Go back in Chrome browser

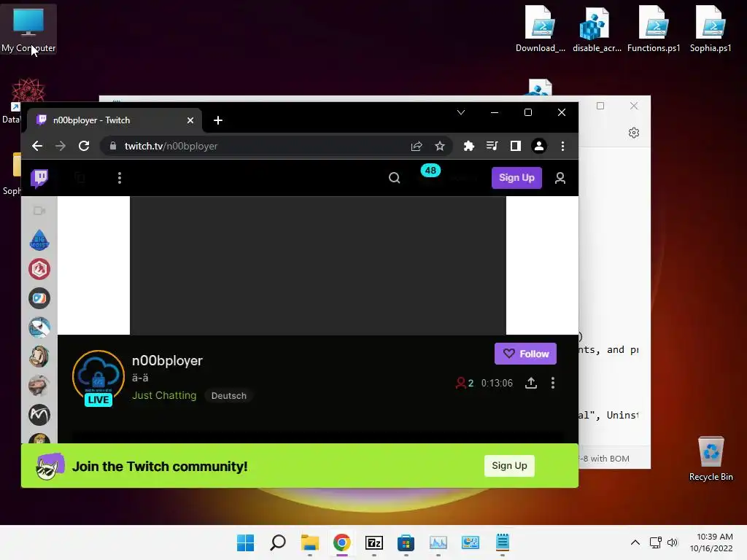[x=37, y=146]
